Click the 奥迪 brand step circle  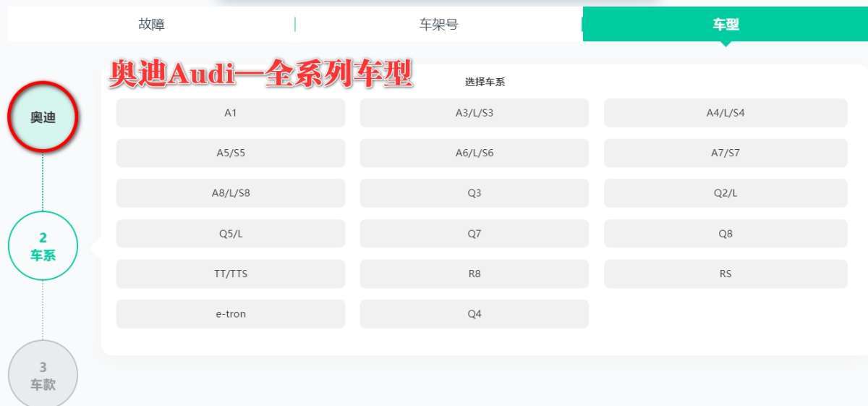43,117
